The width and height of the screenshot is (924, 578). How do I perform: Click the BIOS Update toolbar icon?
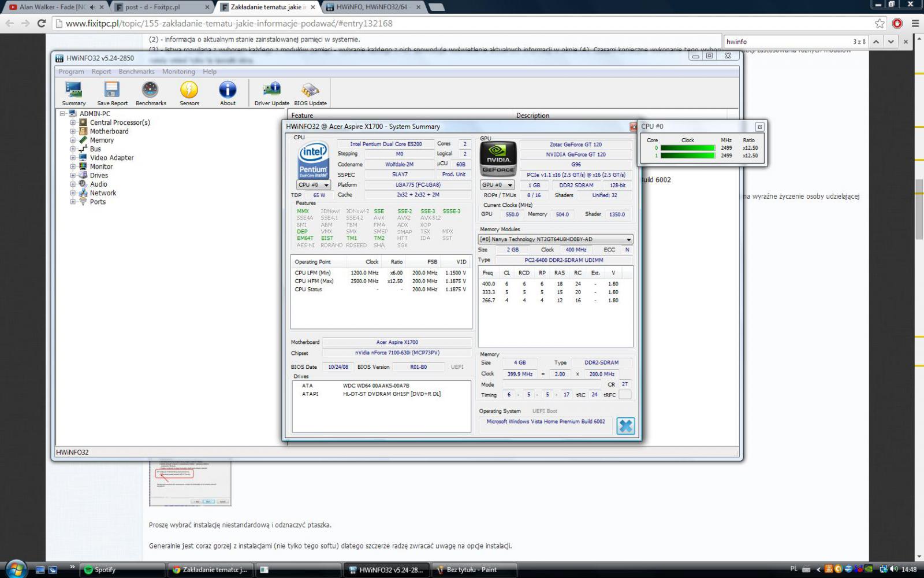(x=310, y=93)
